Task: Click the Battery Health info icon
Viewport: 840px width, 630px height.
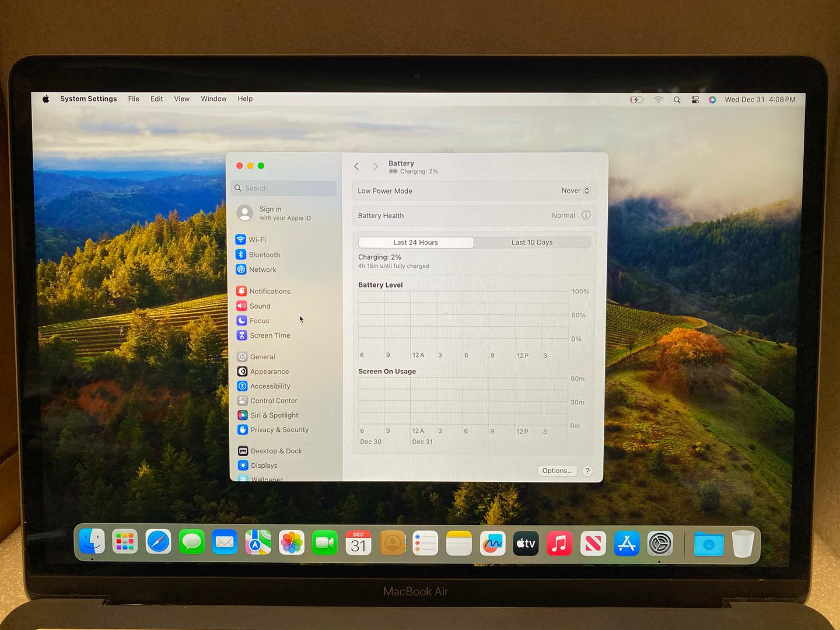Action: (586, 215)
